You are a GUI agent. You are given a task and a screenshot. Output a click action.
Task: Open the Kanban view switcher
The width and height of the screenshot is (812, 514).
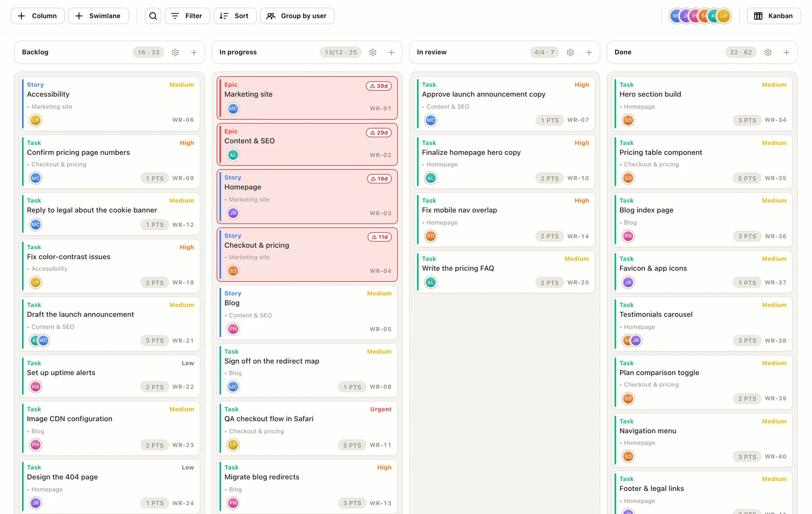(x=774, y=16)
